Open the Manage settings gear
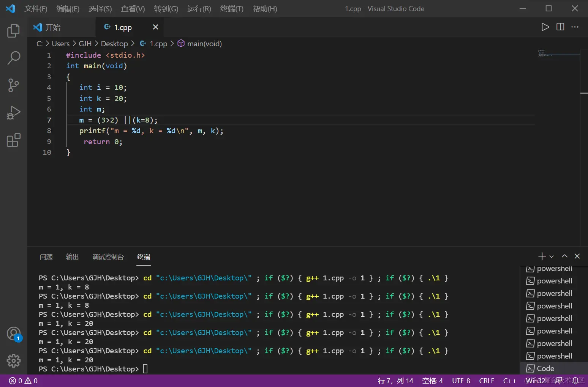Viewport: 588px width, 387px height. [x=14, y=360]
